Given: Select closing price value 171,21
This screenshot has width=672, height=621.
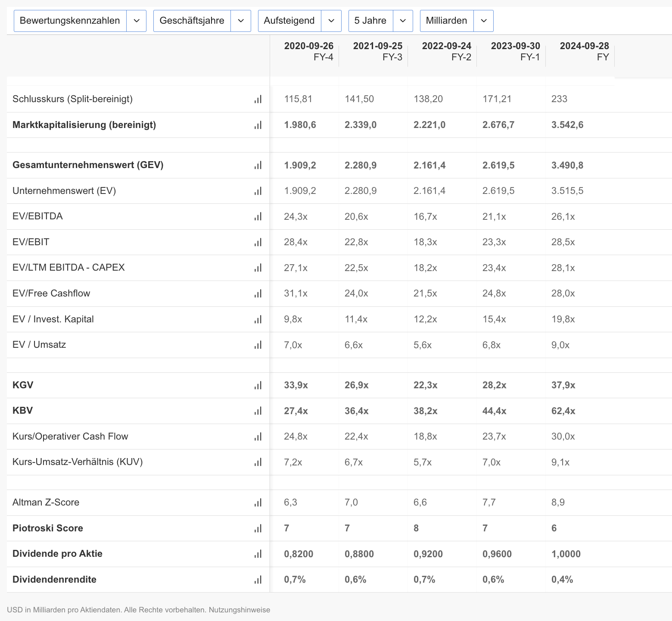Looking at the screenshot, I should click(x=497, y=99).
